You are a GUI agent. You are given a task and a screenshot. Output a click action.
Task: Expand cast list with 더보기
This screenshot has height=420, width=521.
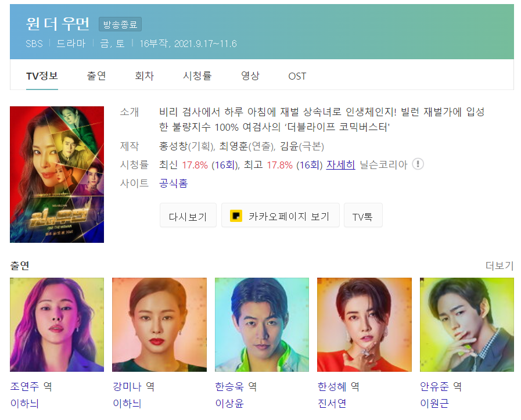500,265
